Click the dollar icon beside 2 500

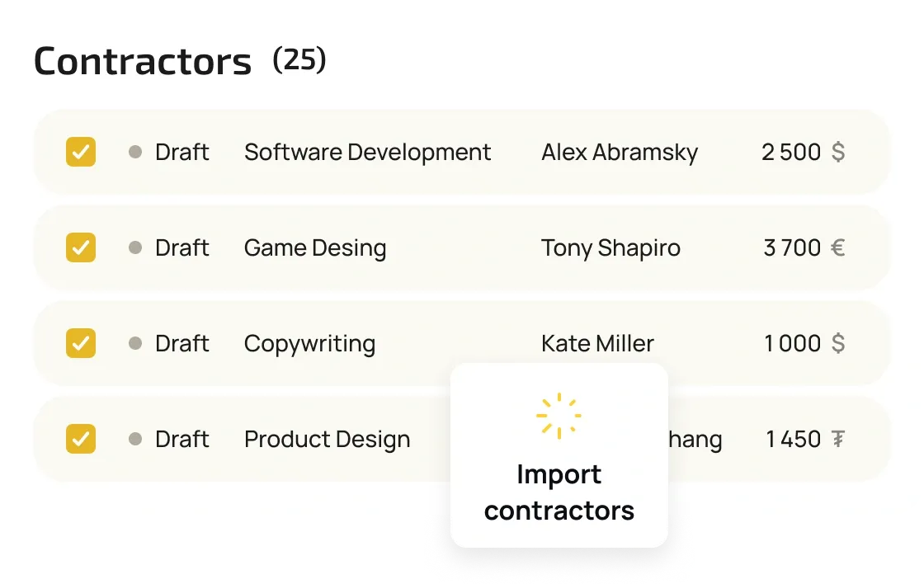(x=837, y=152)
